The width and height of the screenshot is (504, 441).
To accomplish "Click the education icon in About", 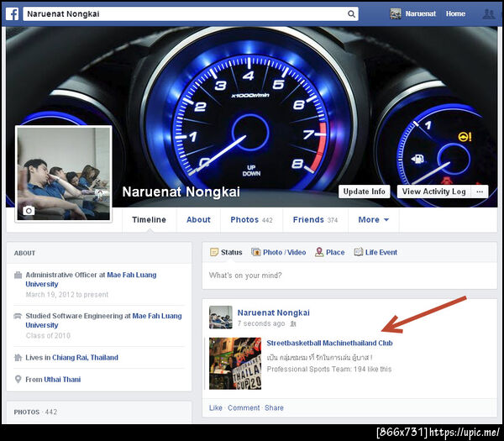I will [x=18, y=316].
